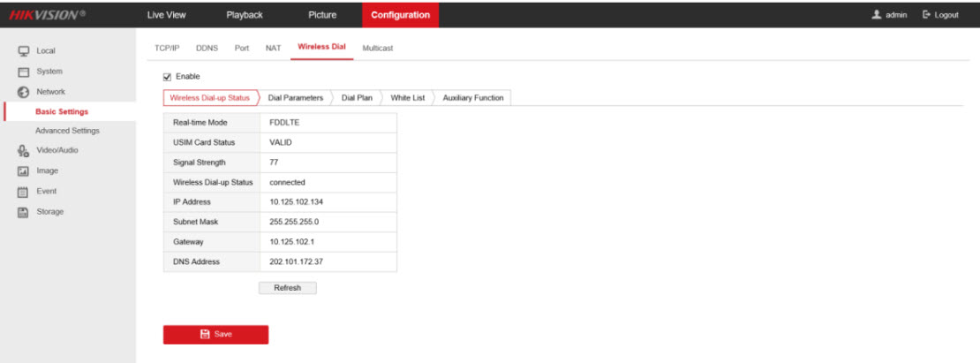The width and height of the screenshot is (980, 363).
Task: Click the Network globe icon
Action: (25, 92)
